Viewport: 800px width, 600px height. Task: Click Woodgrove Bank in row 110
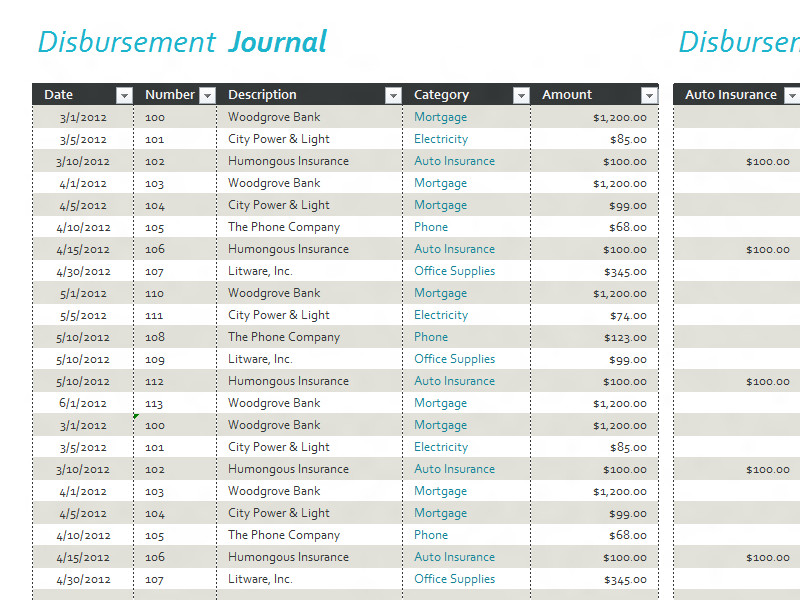pyautogui.click(x=274, y=293)
